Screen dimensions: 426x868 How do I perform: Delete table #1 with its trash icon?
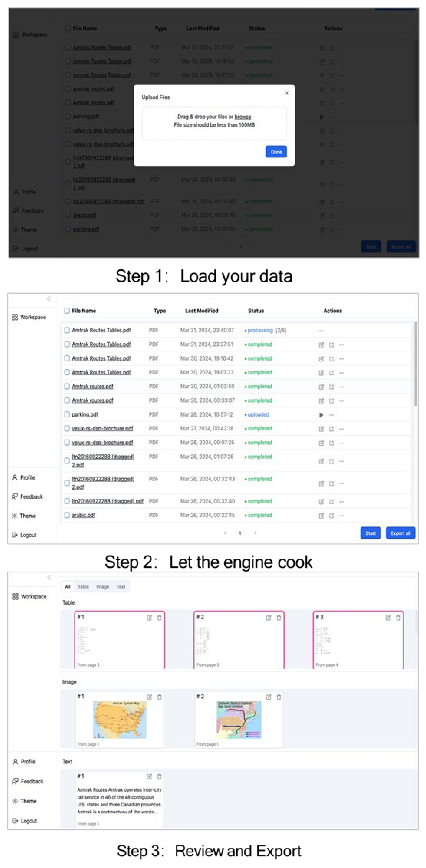coord(159,618)
